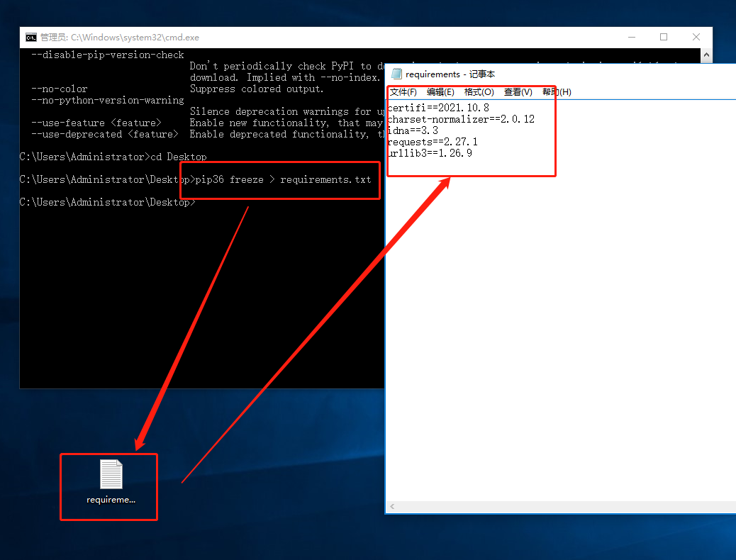Click the last command prompt line in cmd
736x560 pixels.
click(x=108, y=202)
